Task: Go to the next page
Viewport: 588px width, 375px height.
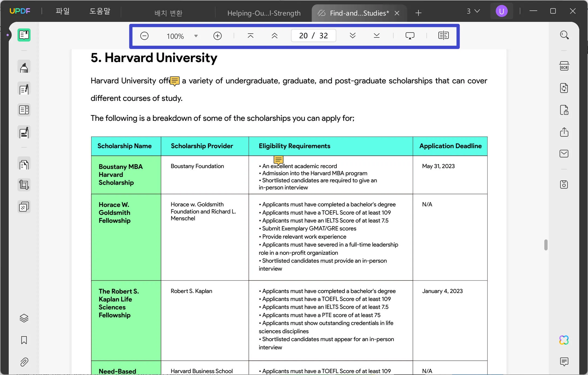Action: (353, 36)
